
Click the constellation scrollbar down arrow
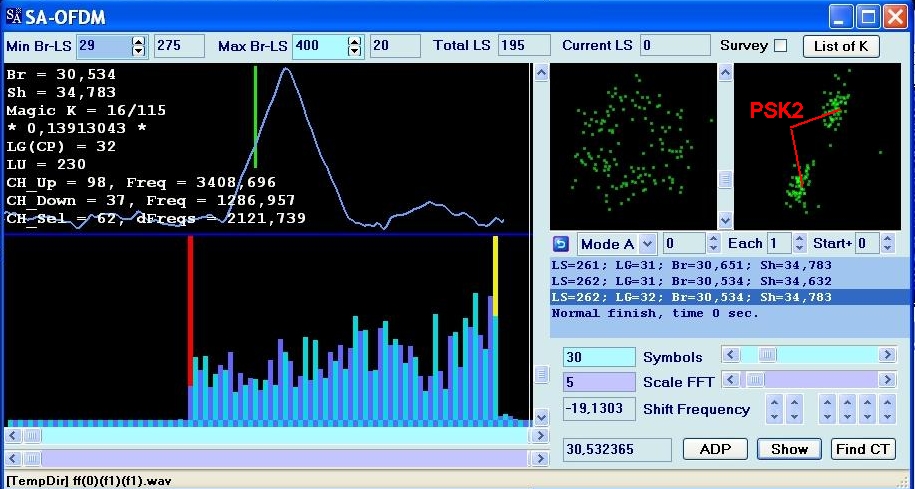725,221
